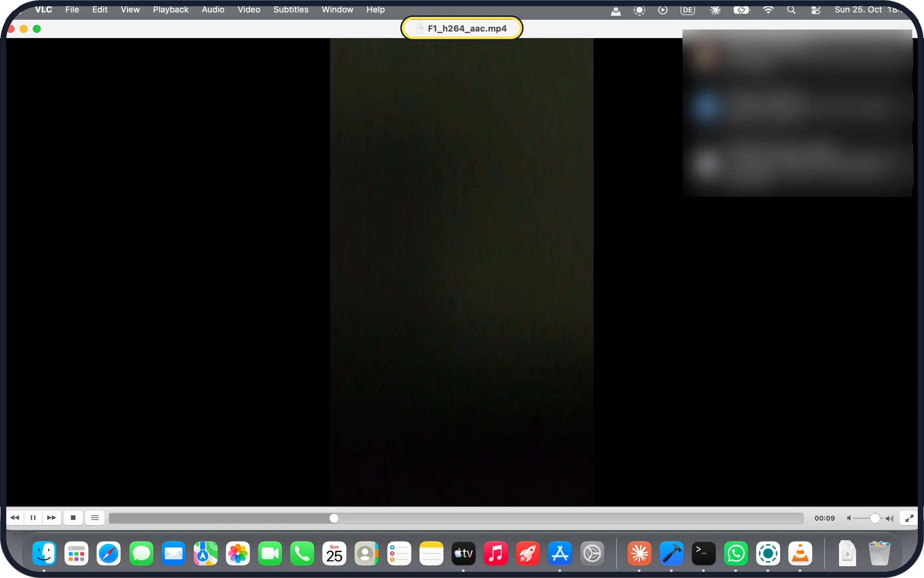Open System Settings gear in the Dock

coord(592,553)
